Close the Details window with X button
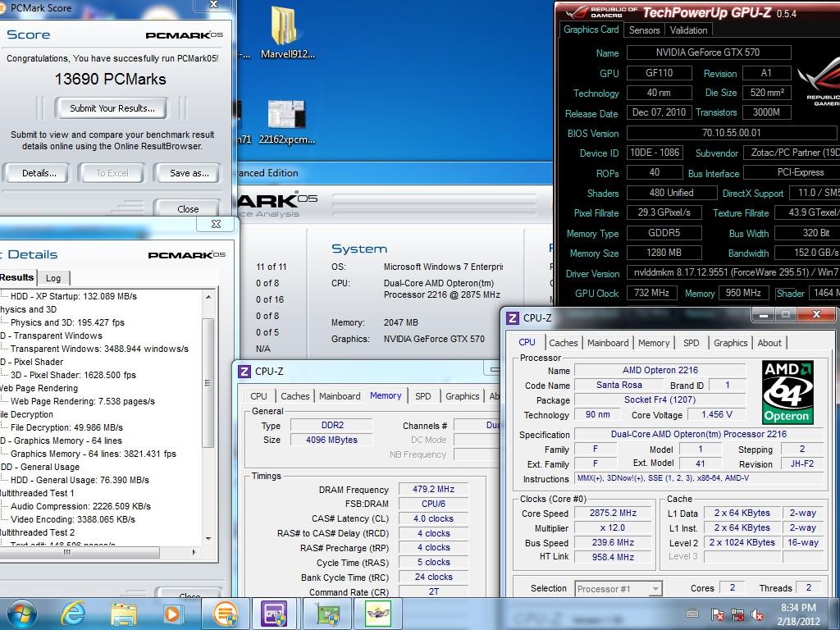840x630 pixels. coord(216,224)
